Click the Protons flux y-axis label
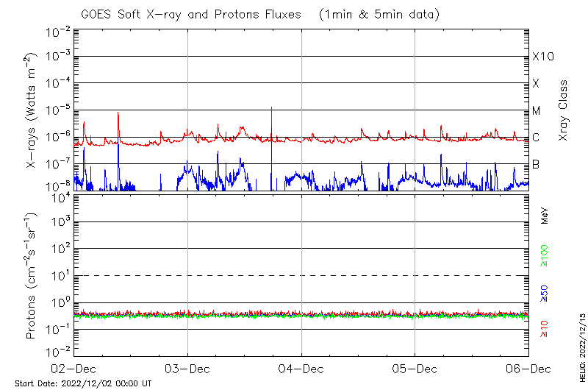The width and height of the screenshot is (588, 390). (32, 276)
